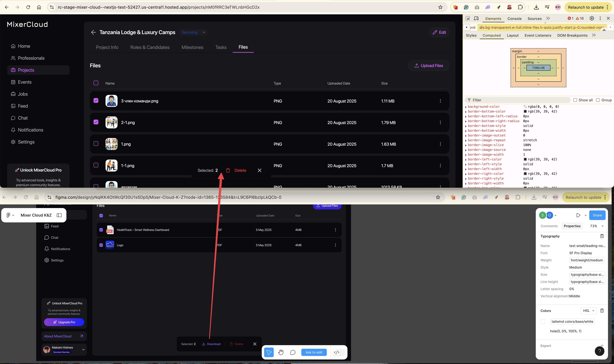614x364 pixels.
Task: Uncheck the 2-1.png file checkbox
Action: pyautogui.click(x=96, y=122)
